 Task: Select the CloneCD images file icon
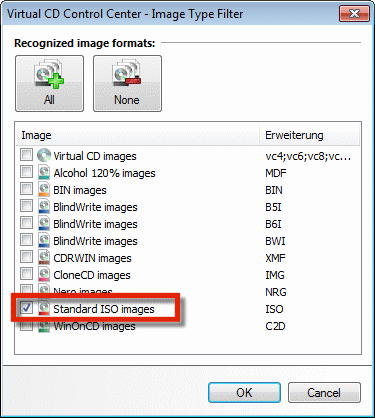pyautogui.click(x=44, y=274)
